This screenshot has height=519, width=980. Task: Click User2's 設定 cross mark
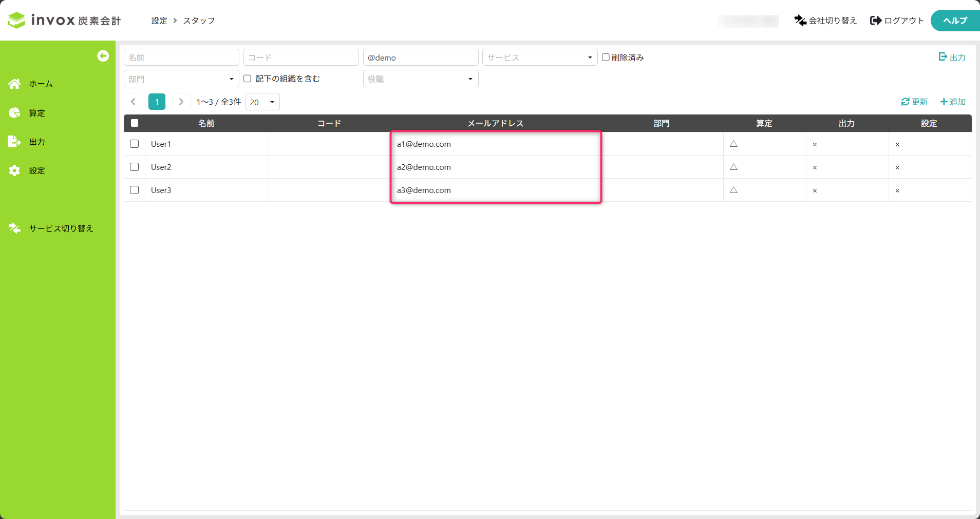[x=897, y=167]
